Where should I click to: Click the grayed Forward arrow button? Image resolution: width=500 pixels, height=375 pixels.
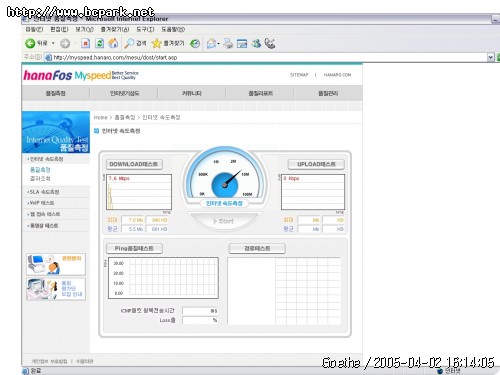point(65,43)
